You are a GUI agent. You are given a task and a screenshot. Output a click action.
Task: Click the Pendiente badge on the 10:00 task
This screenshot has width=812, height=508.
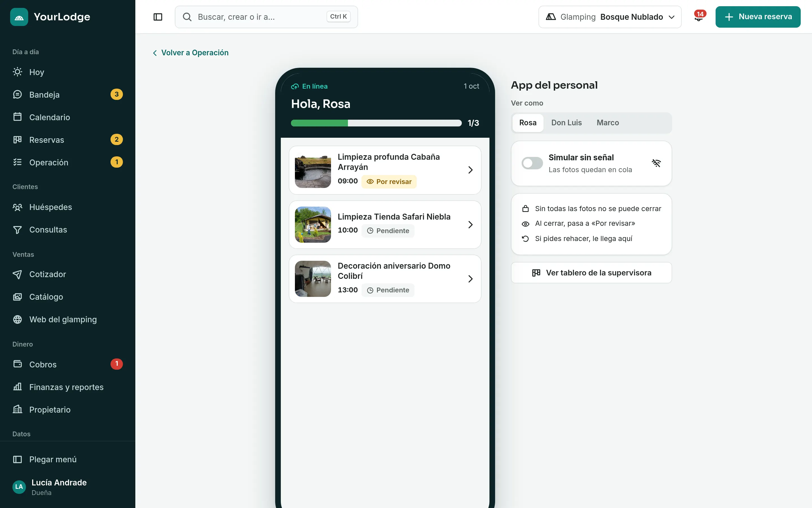pos(388,231)
